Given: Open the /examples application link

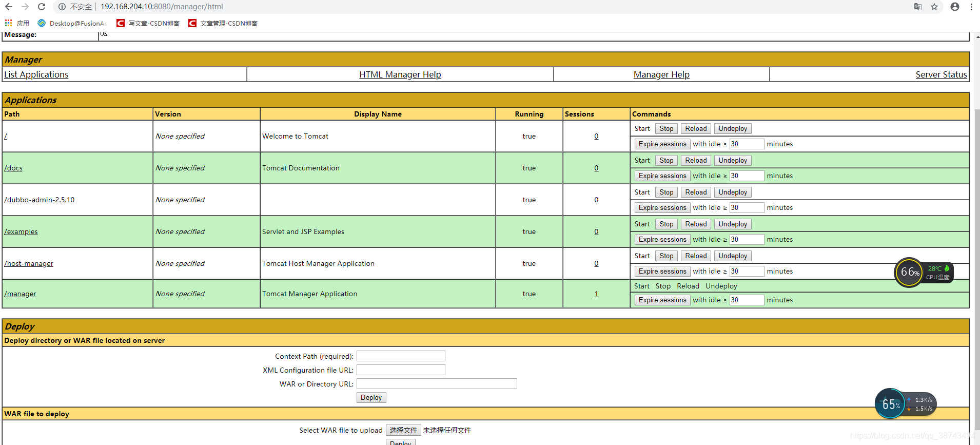Looking at the screenshot, I should tap(21, 231).
